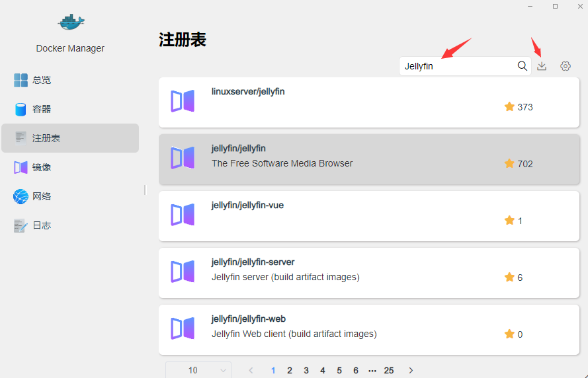Click the download image icon

point(542,66)
